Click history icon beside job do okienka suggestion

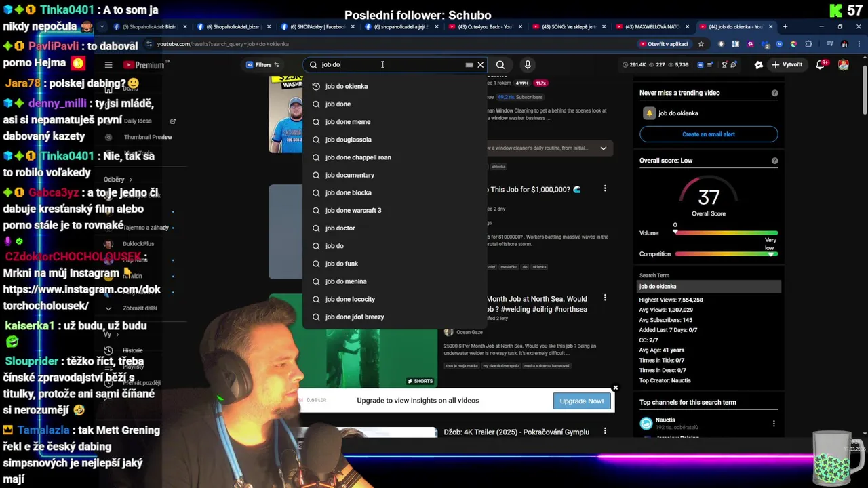tap(316, 86)
